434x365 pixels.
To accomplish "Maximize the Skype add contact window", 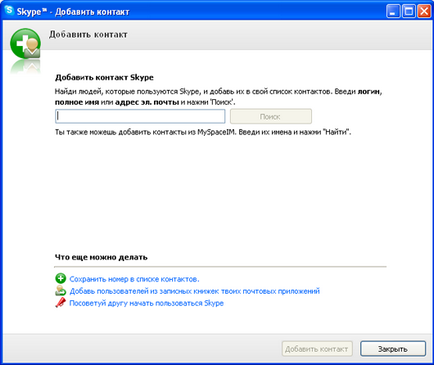I will click(x=409, y=11).
